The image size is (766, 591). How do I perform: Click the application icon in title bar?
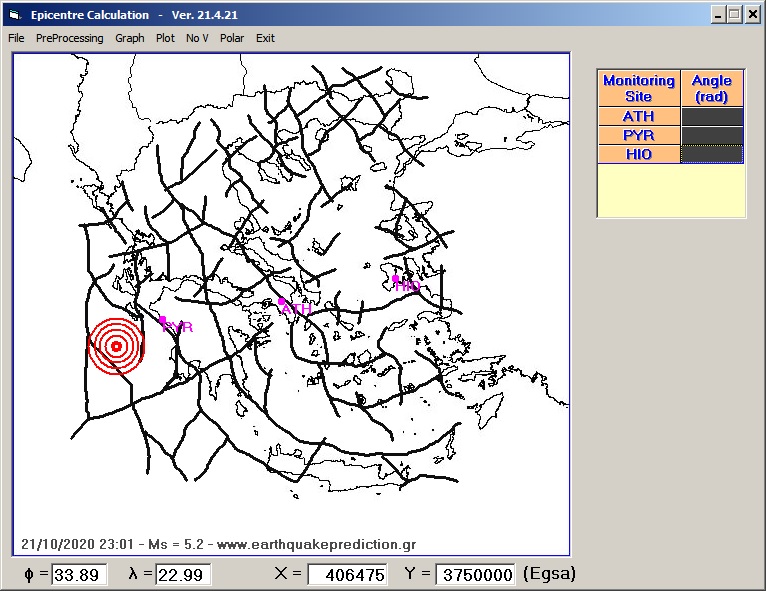(14, 15)
